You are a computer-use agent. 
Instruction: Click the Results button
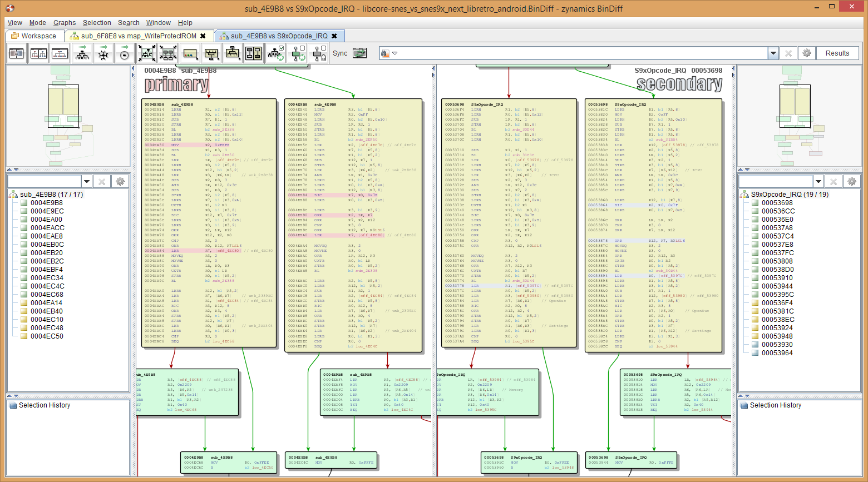(837, 53)
